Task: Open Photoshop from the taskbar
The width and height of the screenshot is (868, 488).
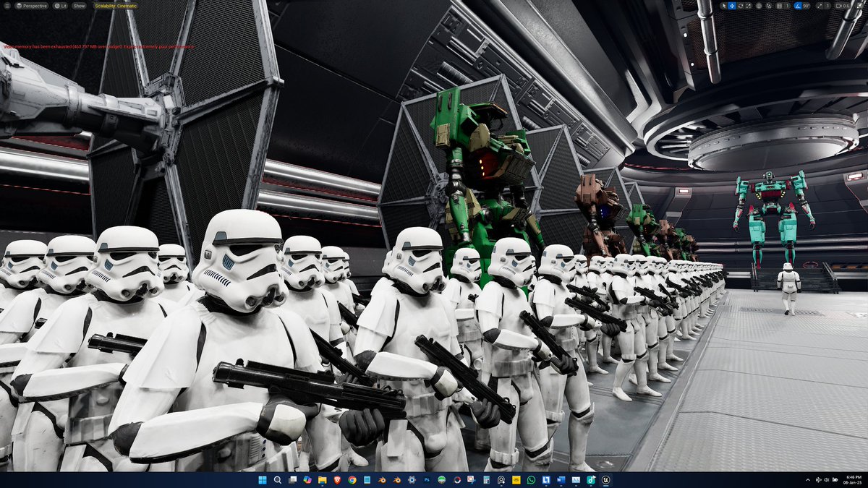Action: 427,480
